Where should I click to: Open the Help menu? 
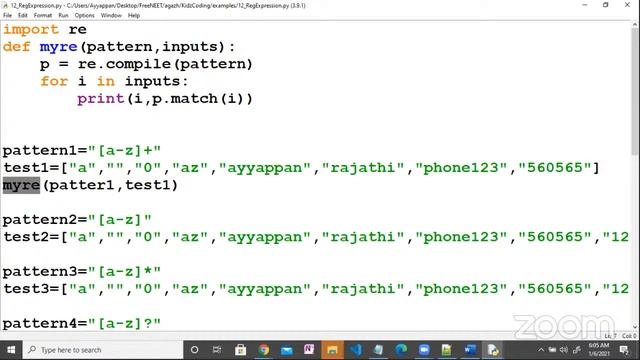click(134, 16)
